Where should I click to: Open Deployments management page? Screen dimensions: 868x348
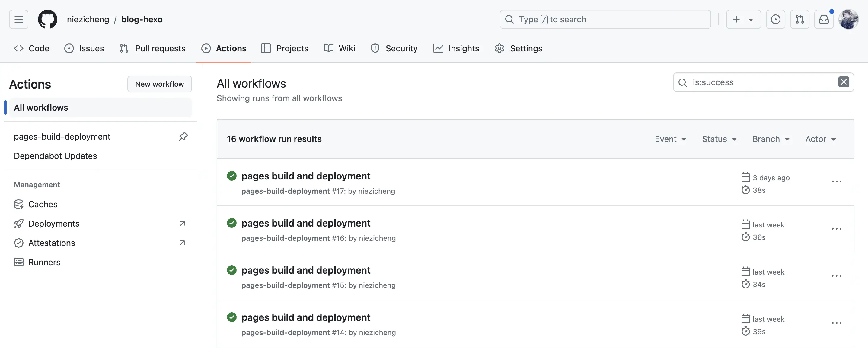coord(101,224)
